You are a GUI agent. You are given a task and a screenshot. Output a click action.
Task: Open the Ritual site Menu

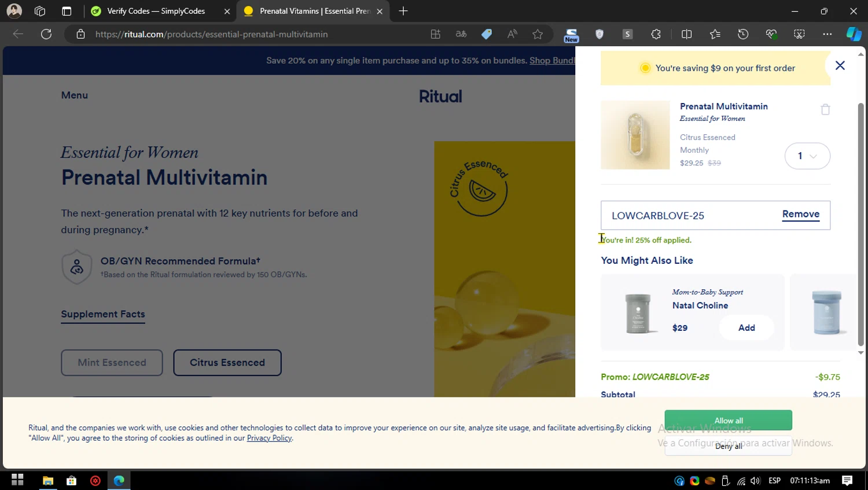pos(75,95)
